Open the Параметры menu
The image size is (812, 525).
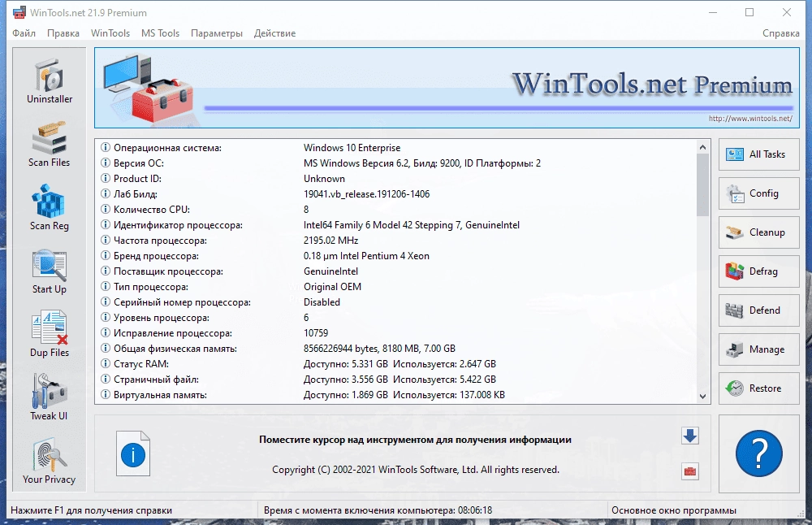click(217, 33)
